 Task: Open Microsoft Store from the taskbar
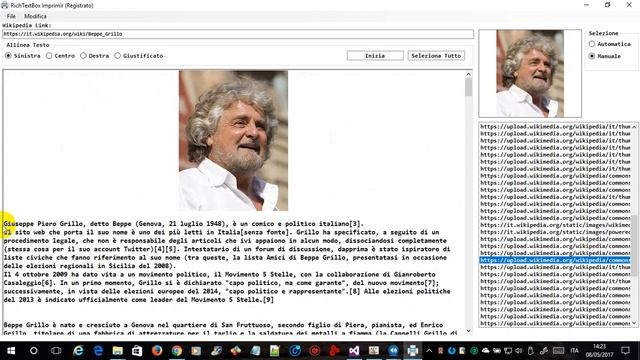[x=137, y=351]
